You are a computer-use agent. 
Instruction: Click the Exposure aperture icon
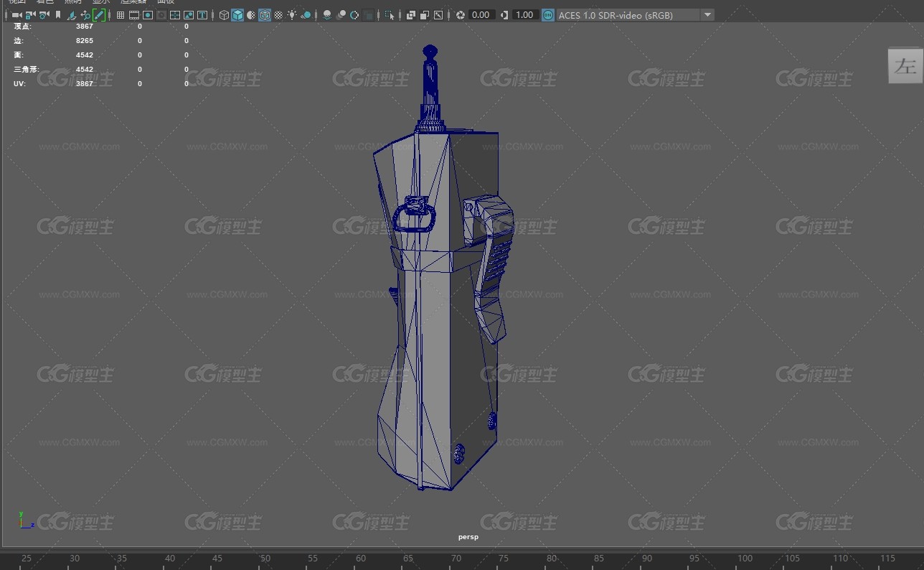[x=461, y=15]
